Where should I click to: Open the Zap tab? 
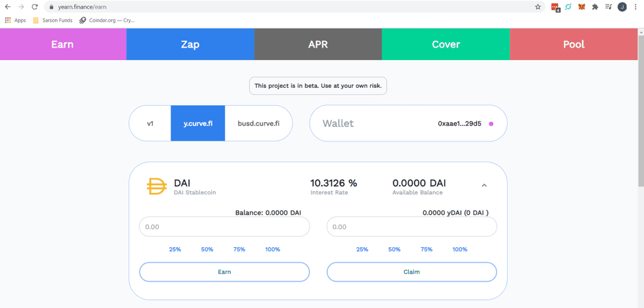click(x=190, y=44)
